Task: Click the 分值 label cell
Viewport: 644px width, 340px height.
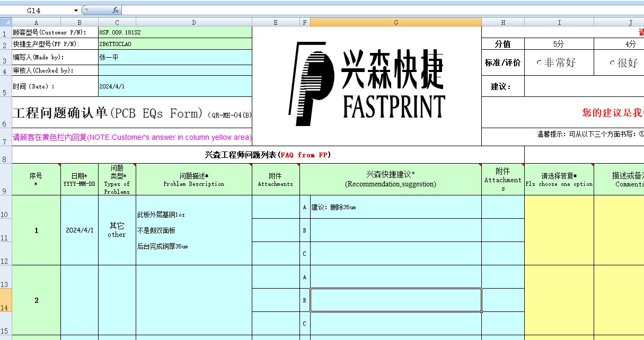Action: pyautogui.click(x=503, y=44)
